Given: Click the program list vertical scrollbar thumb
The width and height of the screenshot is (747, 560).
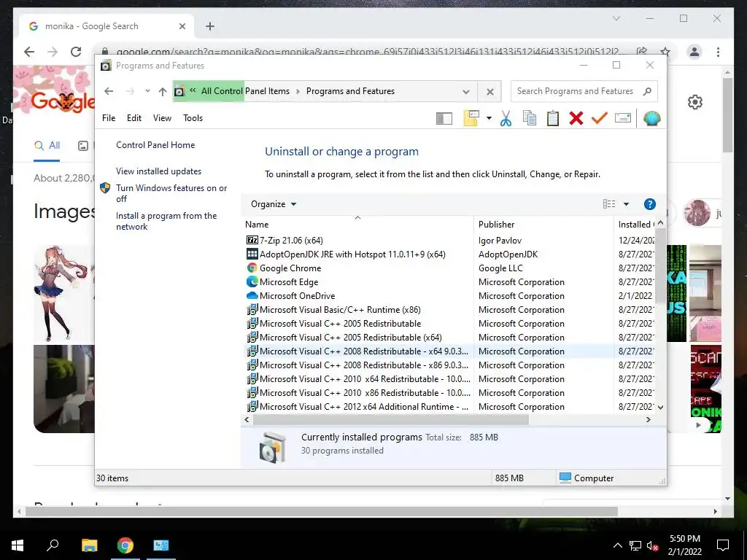Looking at the screenshot, I should click(x=660, y=265).
